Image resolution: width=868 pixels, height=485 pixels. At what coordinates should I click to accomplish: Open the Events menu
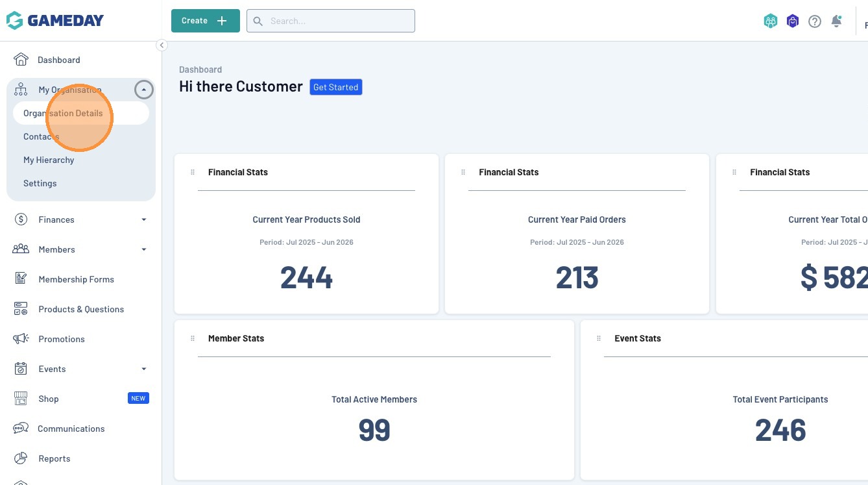(x=52, y=369)
